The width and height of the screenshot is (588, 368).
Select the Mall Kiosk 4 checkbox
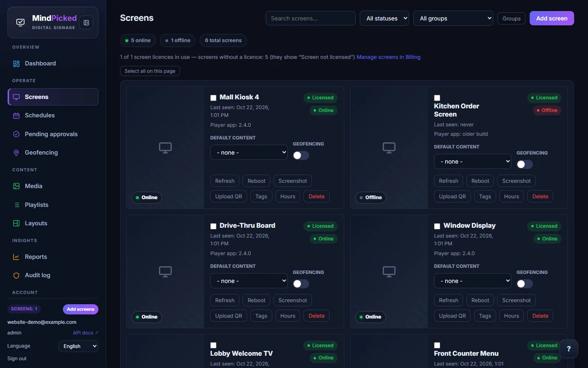[213, 98]
